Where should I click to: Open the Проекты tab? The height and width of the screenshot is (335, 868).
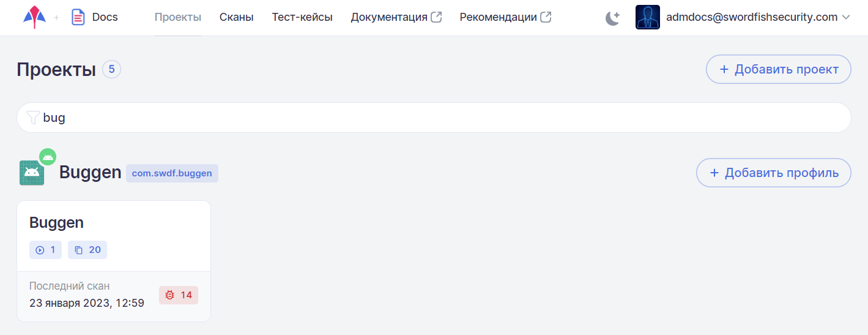(177, 17)
